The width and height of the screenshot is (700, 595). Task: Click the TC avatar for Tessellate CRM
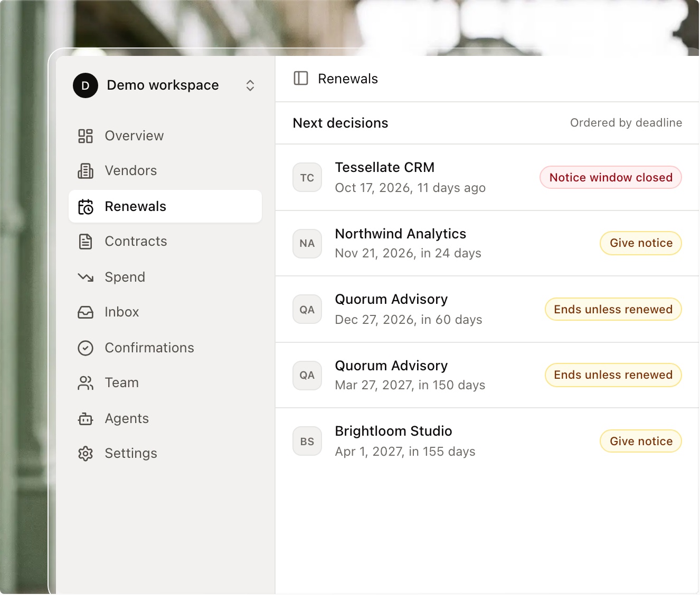point(307,177)
